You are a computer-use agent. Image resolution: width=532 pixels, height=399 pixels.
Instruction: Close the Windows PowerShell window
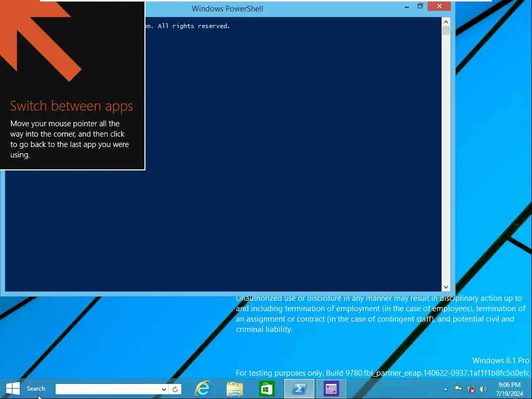(440, 6)
